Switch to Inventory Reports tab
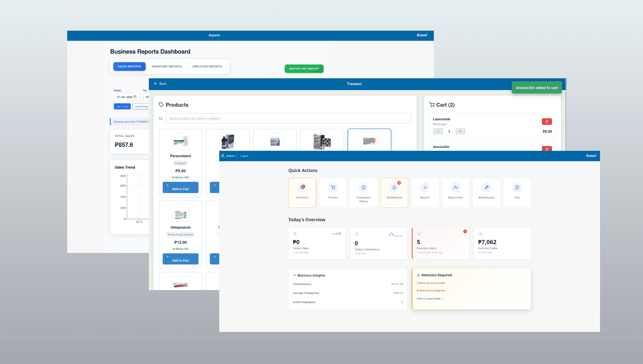643x364 pixels. pos(167,66)
